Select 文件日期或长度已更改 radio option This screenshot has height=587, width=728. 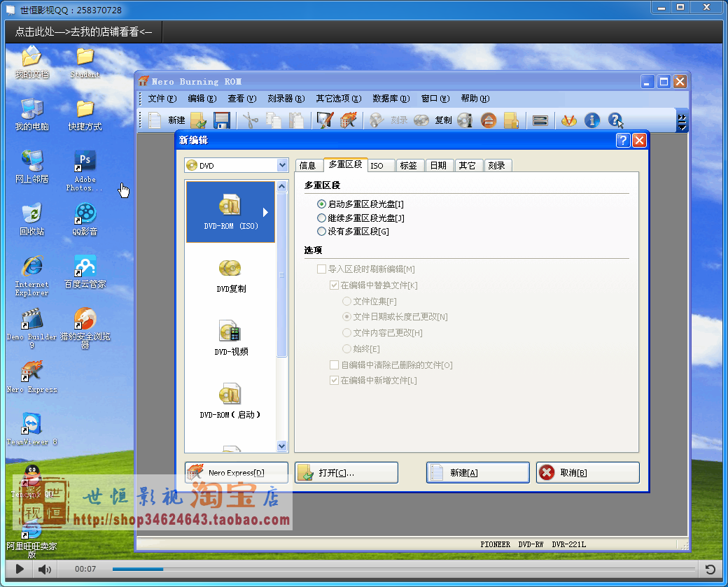pos(346,316)
